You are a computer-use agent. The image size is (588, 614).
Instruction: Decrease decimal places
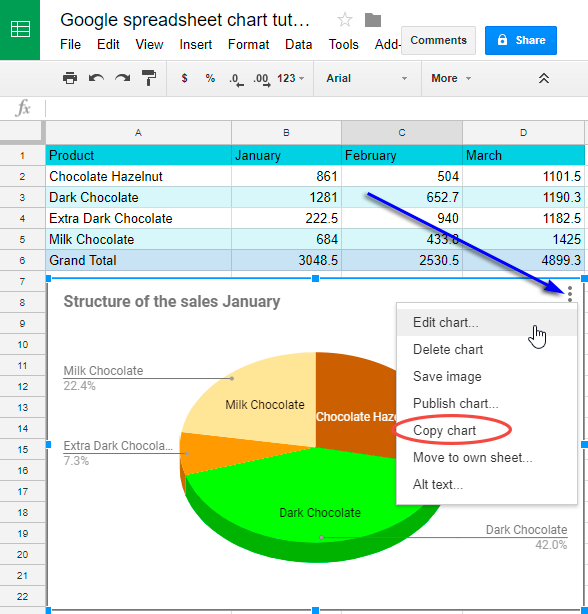(x=236, y=79)
